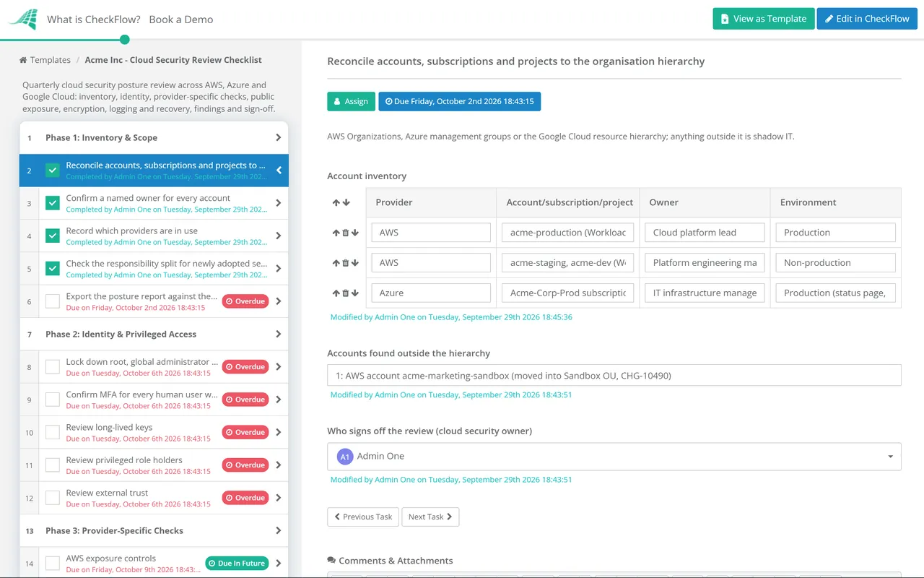
Task: Move the acme-staging row up
Action: (x=336, y=263)
